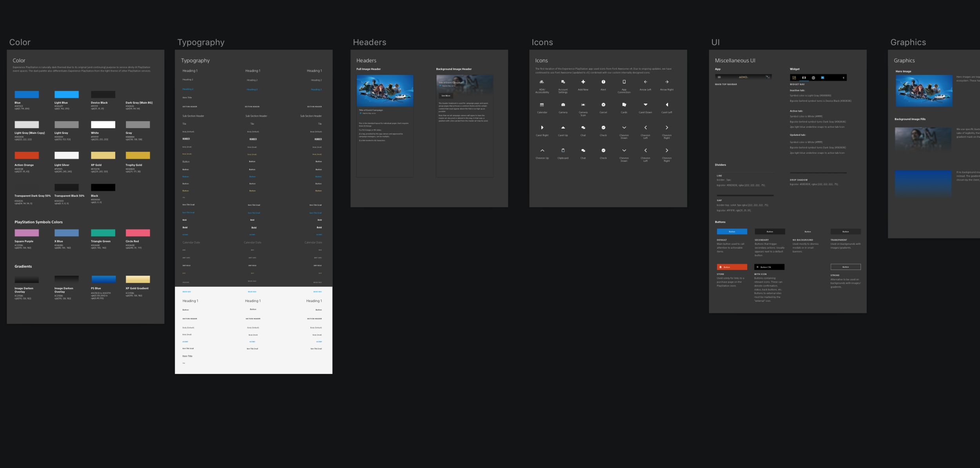Select the App Connection phone icon
The width and height of the screenshot is (980, 468).
click(624, 82)
